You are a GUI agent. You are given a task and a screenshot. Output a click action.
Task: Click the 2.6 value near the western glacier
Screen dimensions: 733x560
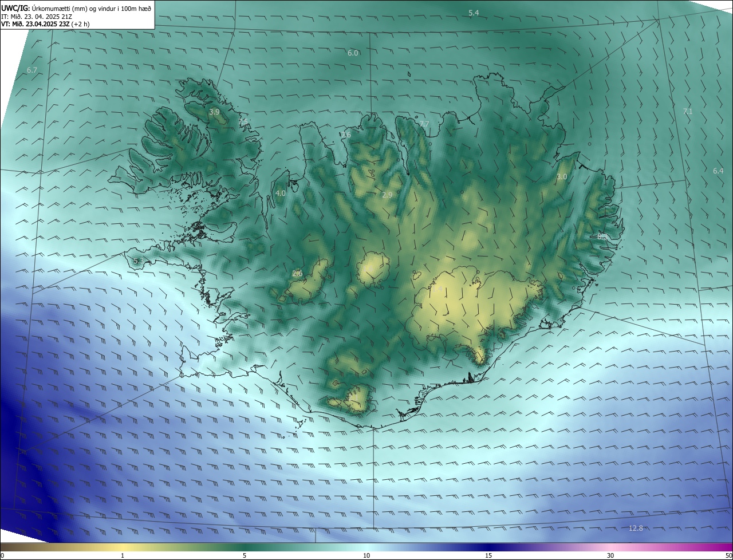(297, 273)
